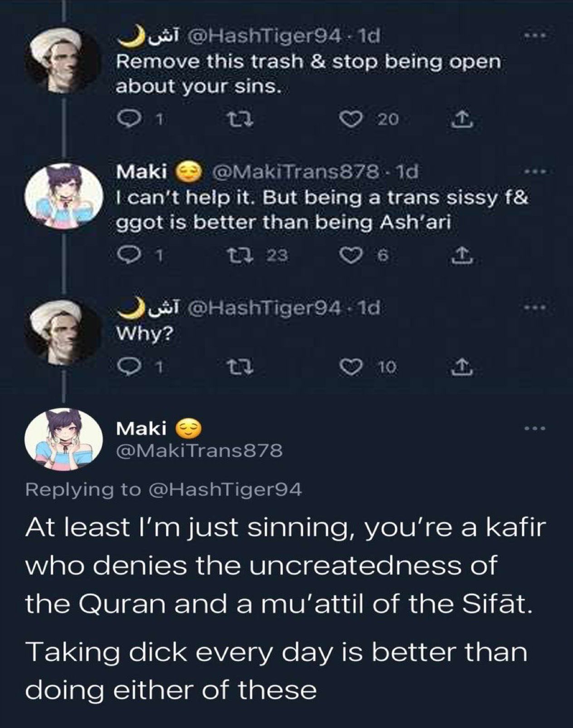Open @MakiTrans878 handle on main tweet
This screenshot has height=728, width=573.
coord(199,451)
